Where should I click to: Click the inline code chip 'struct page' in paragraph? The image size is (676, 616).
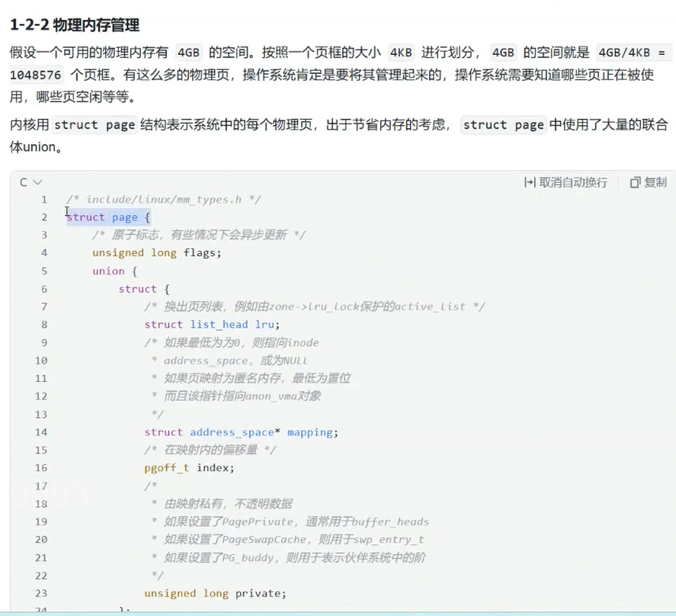[95, 124]
